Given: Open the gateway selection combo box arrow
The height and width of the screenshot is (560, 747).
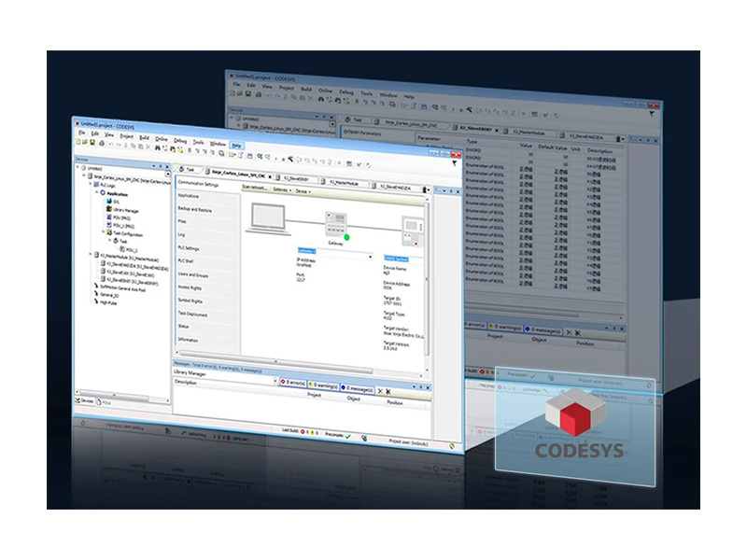Looking at the screenshot, I should click(x=370, y=258).
